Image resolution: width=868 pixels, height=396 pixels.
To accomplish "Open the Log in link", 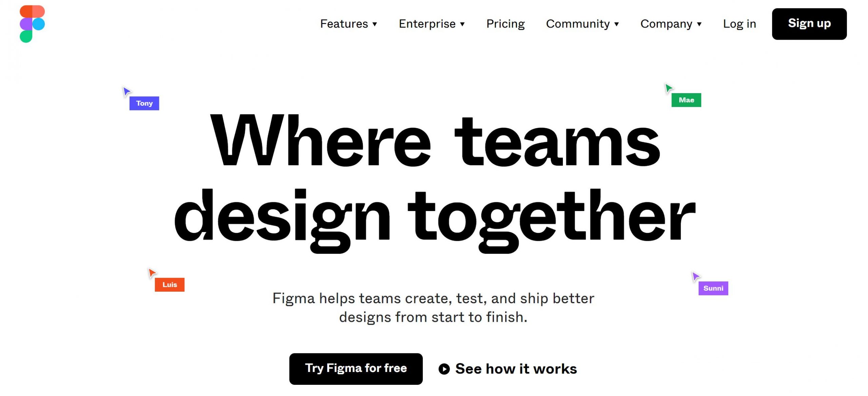I will 739,24.
